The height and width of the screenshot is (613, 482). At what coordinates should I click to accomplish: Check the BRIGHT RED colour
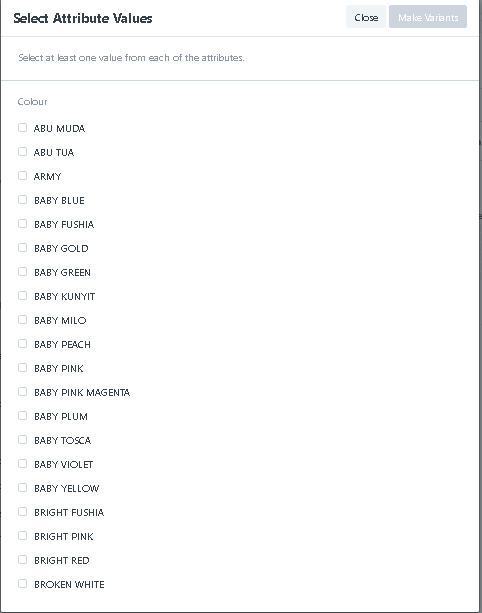point(22,560)
